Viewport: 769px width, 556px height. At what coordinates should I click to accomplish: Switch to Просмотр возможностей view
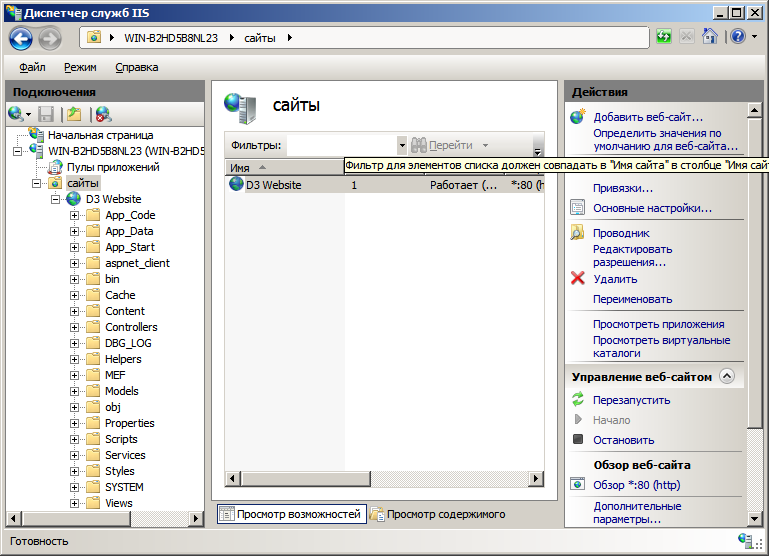(292, 514)
